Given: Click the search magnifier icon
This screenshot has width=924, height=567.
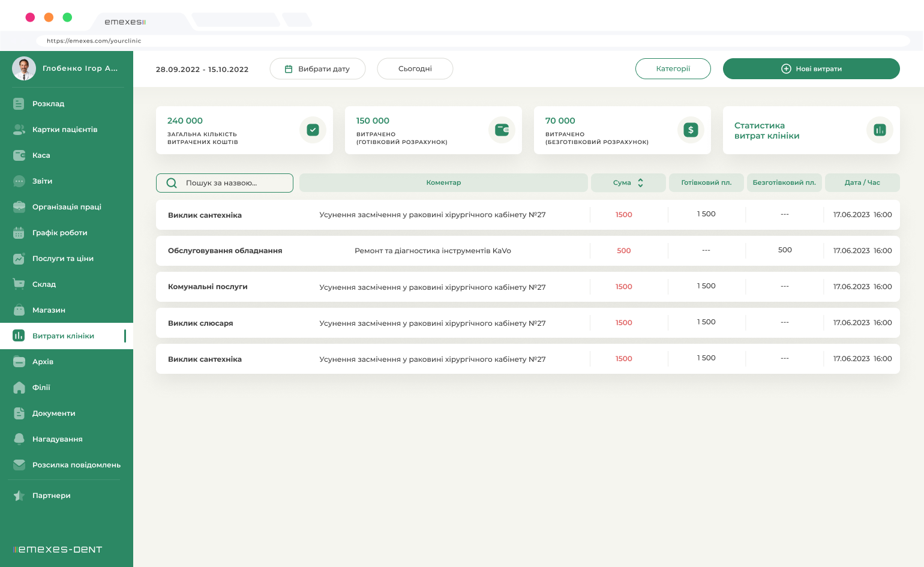Looking at the screenshot, I should coord(172,183).
